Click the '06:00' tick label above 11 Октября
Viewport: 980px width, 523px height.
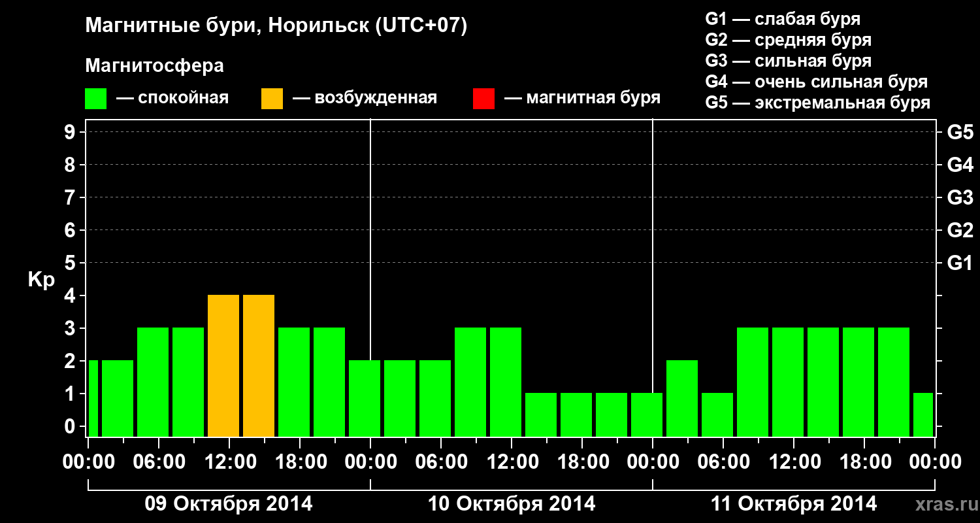pyautogui.click(x=723, y=462)
